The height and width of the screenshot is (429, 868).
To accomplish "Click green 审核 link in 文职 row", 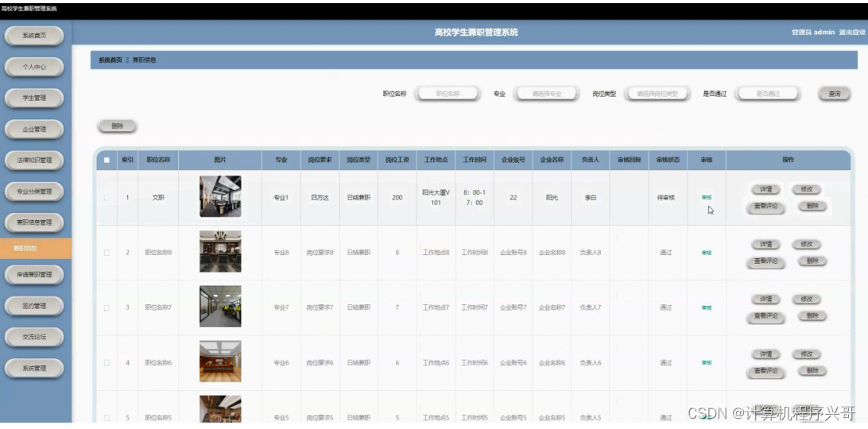I will click(707, 198).
